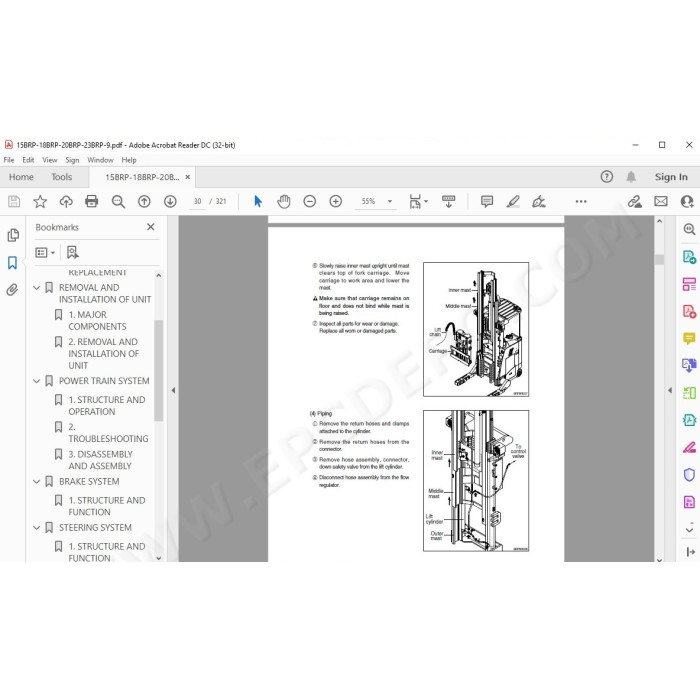The height and width of the screenshot is (700, 700).
Task: Collapse REMOVAL AND INSTALLATION OF UNIT bookmark
Action: coord(37,288)
